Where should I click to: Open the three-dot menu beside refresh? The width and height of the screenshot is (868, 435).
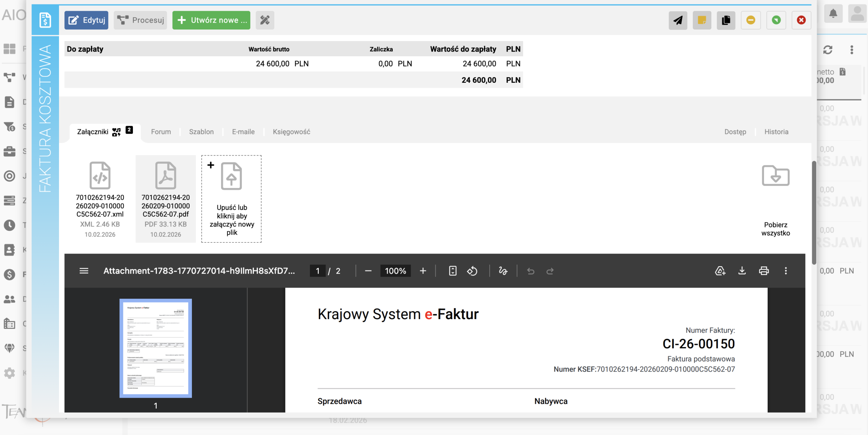coord(851,50)
